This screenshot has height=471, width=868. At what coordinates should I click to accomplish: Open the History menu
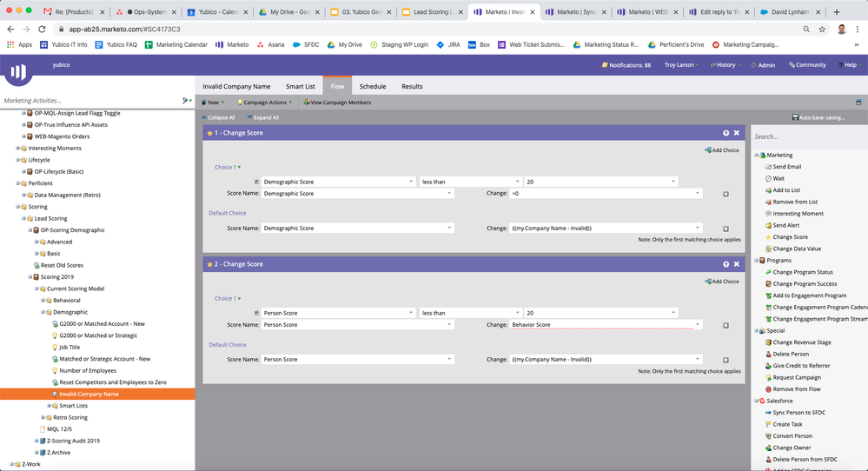(726, 65)
